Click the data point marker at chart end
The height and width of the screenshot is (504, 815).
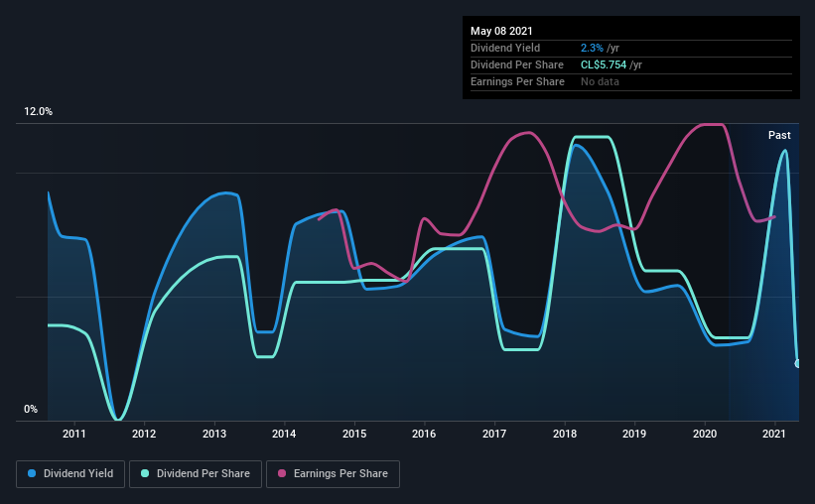point(797,363)
